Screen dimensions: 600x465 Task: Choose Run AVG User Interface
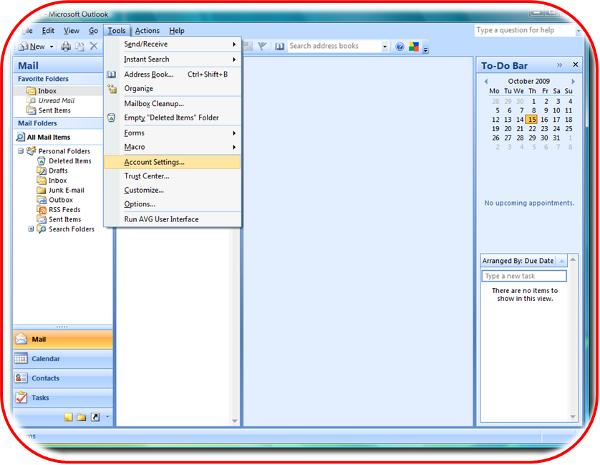pyautogui.click(x=173, y=219)
